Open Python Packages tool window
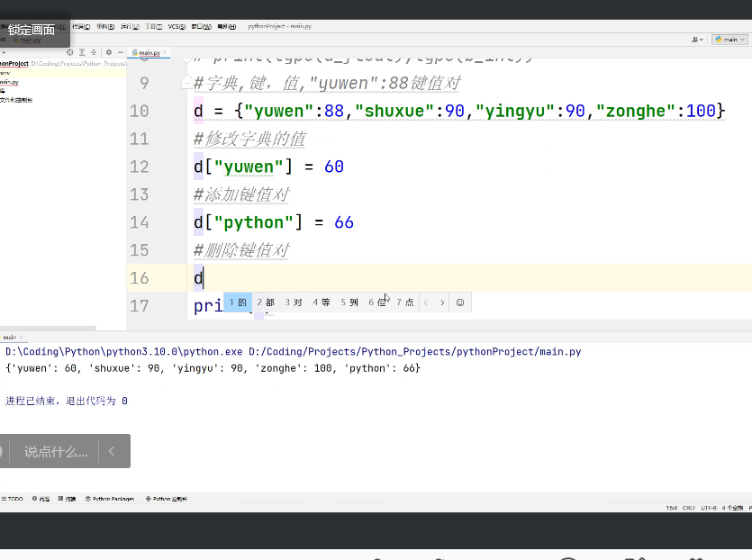This screenshot has width=752, height=560. click(x=110, y=499)
